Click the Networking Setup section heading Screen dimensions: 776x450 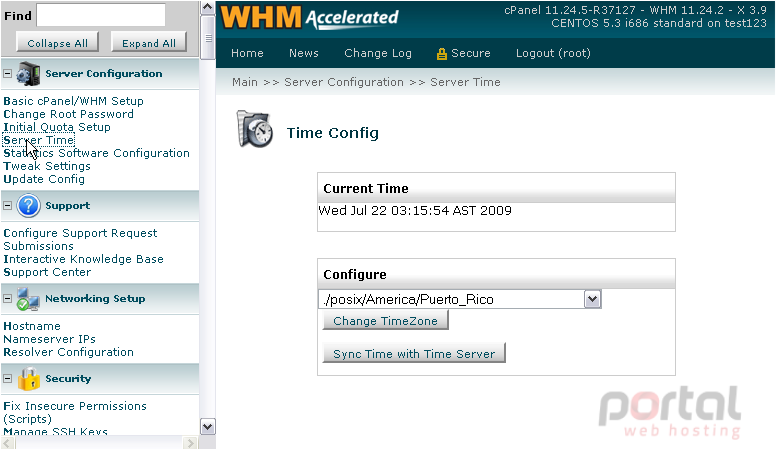point(95,299)
